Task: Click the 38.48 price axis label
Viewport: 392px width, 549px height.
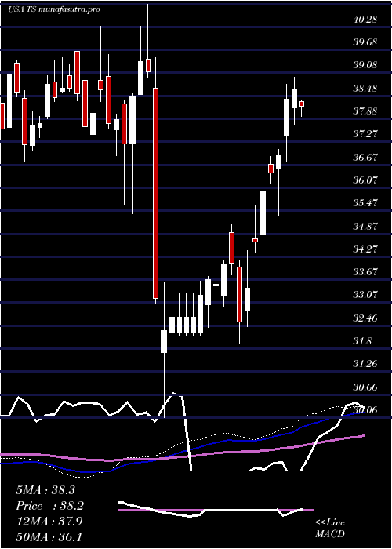Action: point(365,89)
